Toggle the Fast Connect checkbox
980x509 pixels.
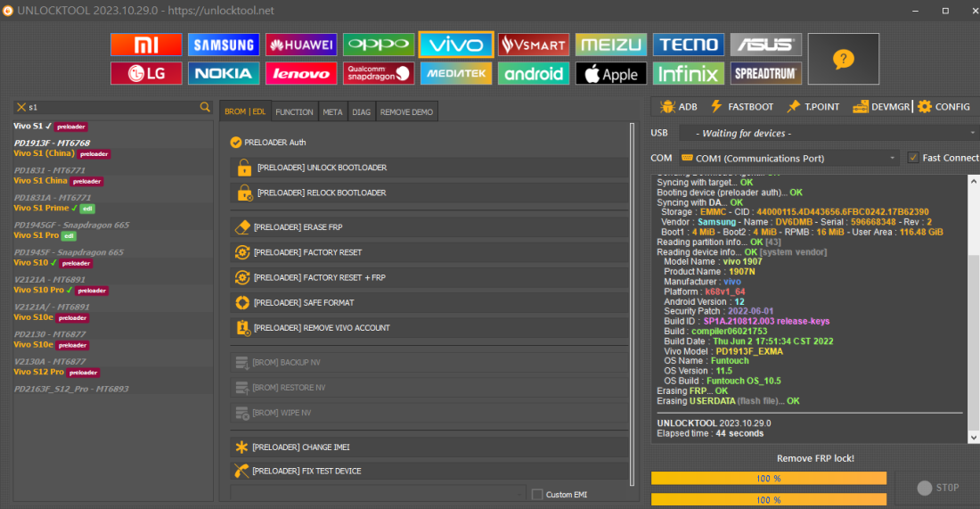point(913,158)
